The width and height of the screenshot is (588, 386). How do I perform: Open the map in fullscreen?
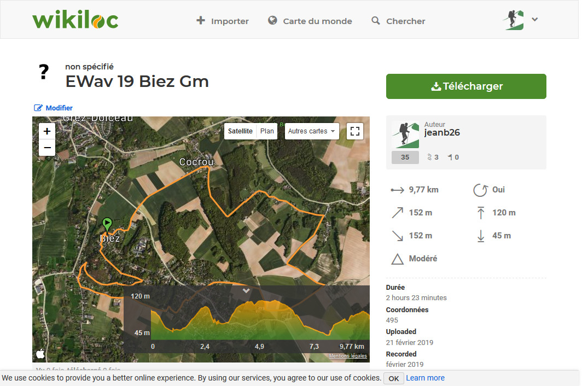click(355, 131)
